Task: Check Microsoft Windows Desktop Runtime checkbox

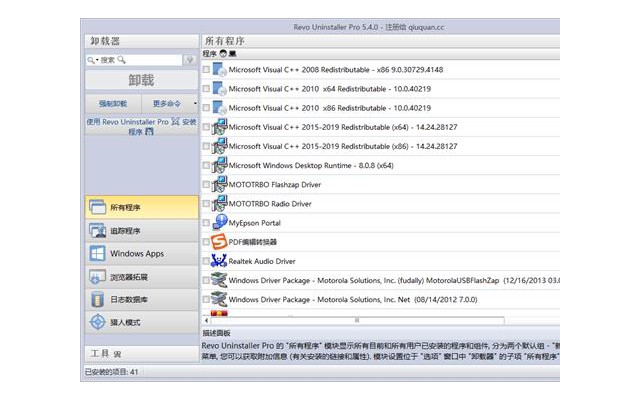Action: 206,165
